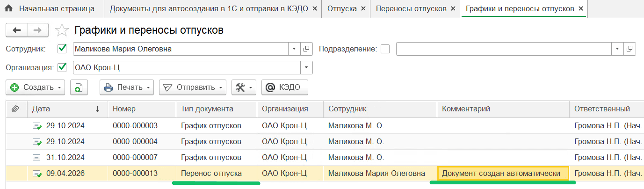Select cell with number 0000-000007

point(141,157)
